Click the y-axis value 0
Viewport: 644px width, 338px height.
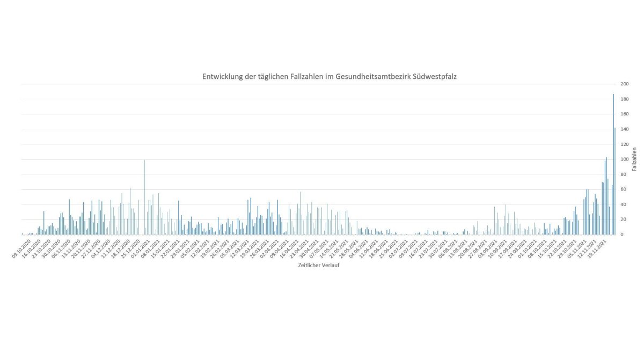[622, 234]
